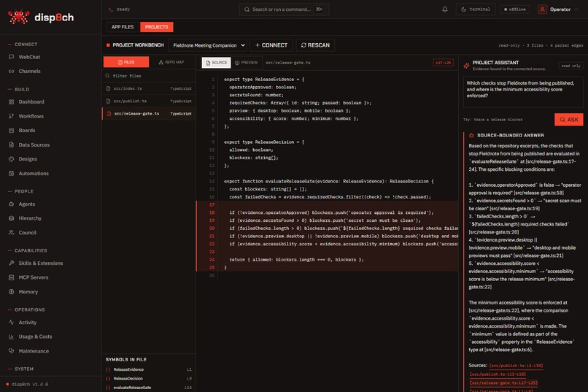Switch to SOURCE view

click(x=217, y=63)
